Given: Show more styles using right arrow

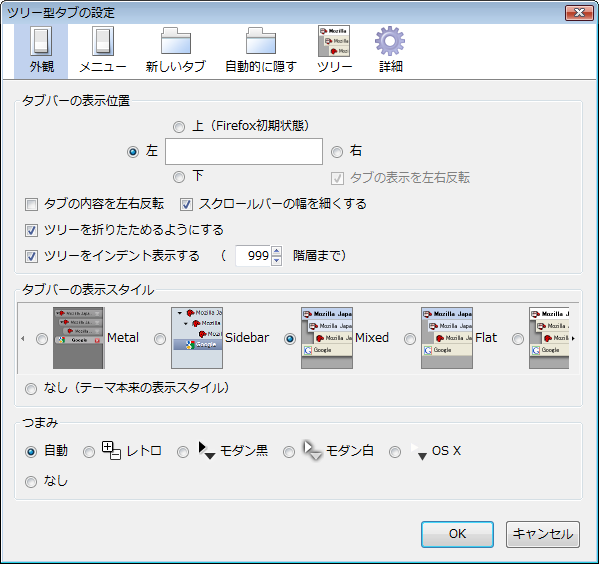Looking at the screenshot, I should 573,338.
